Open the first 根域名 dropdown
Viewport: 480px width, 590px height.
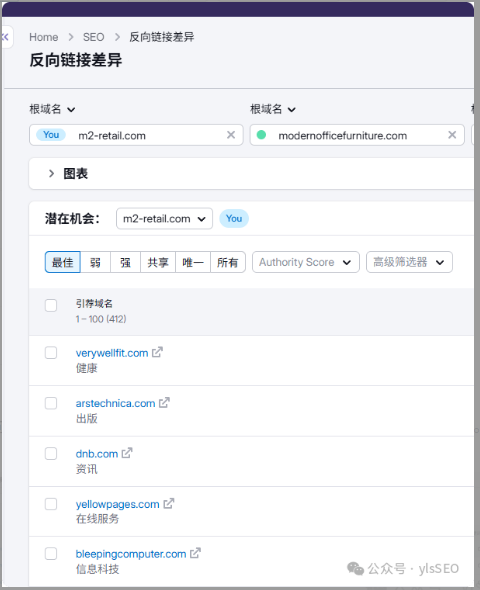coord(52,109)
